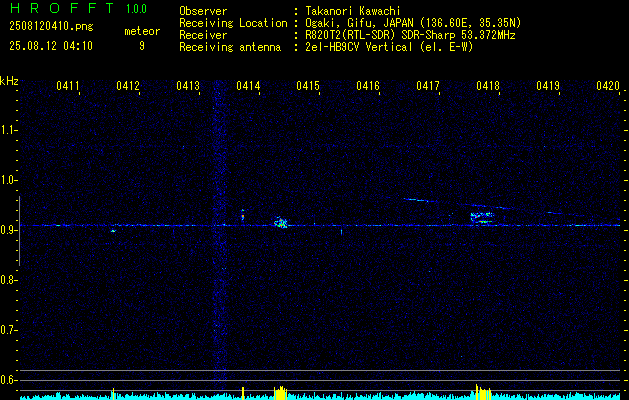Click the yellow power burst under 0418
This screenshot has height=400, width=629.
483,392
